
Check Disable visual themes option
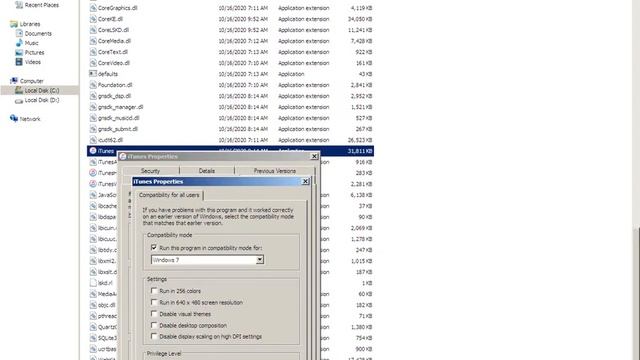tap(154, 314)
